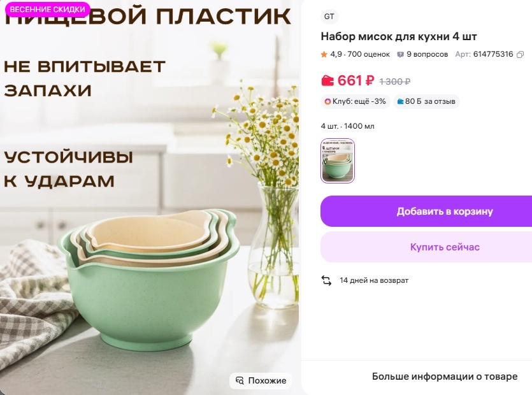The width and height of the screenshot is (532, 395).
Task: Open Похожие similar products
Action: click(x=261, y=380)
